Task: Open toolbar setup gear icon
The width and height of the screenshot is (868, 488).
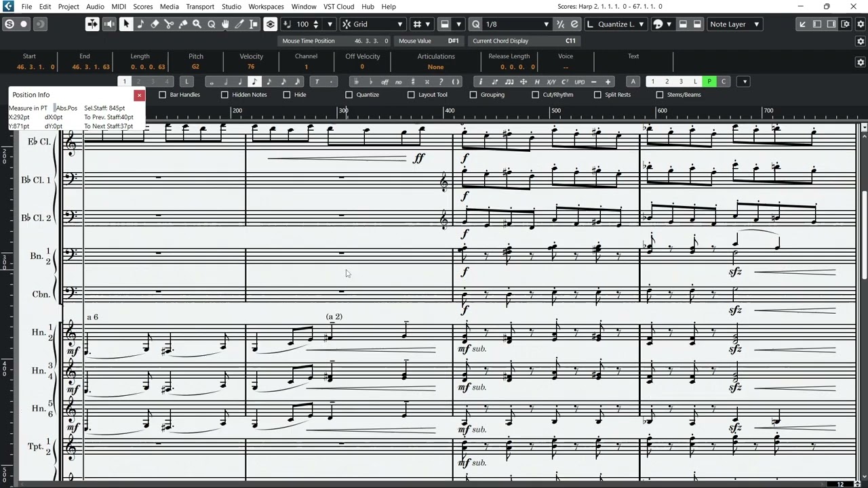Action: [861, 24]
